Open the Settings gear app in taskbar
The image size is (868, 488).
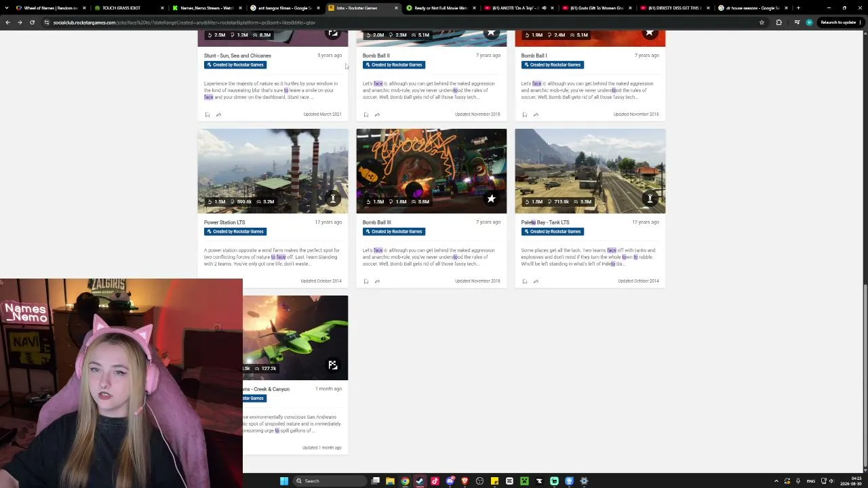[x=584, y=481]
